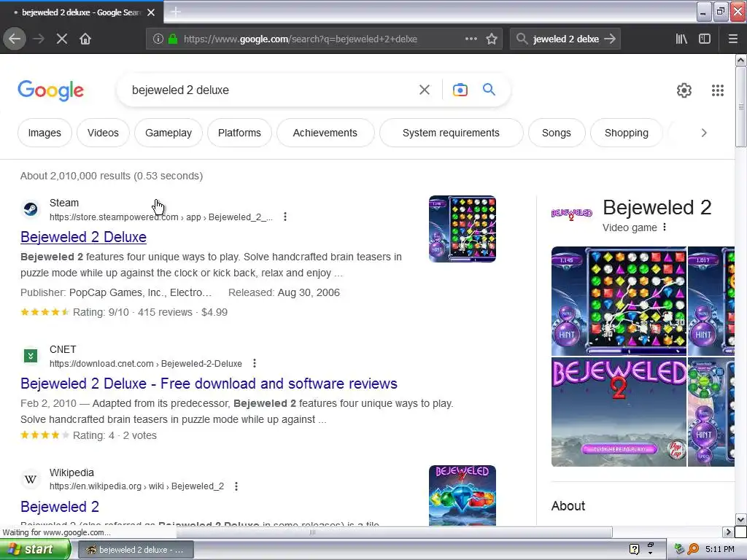This screenshot has height=560, width=747.
Task: Open Google quick settings gear
Action: point(684,90)
